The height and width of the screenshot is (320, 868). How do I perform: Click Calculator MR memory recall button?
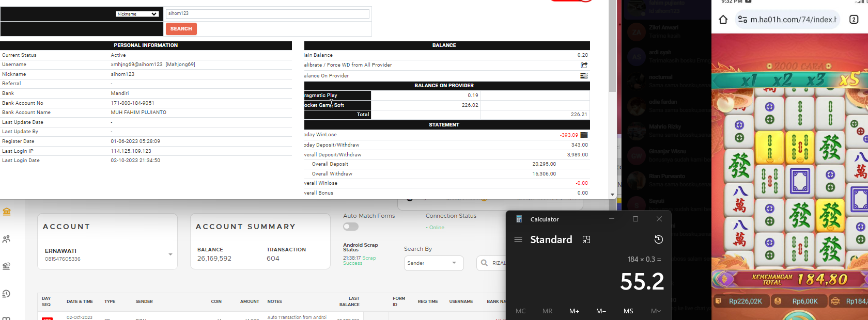tap(547, 311)
